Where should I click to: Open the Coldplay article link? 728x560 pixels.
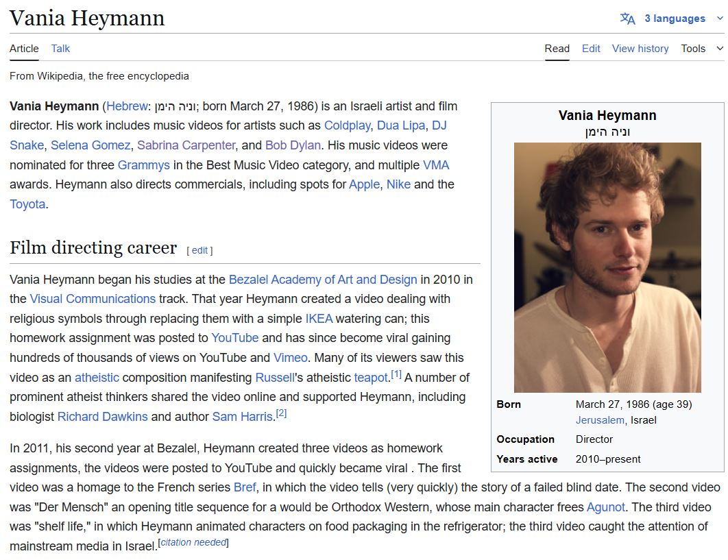click(347, 125)
